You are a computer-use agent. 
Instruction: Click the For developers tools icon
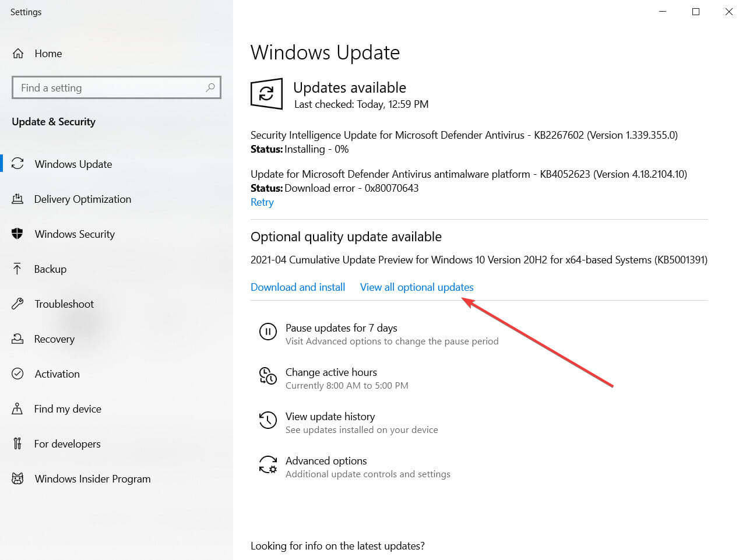click(x=17, y=443)
